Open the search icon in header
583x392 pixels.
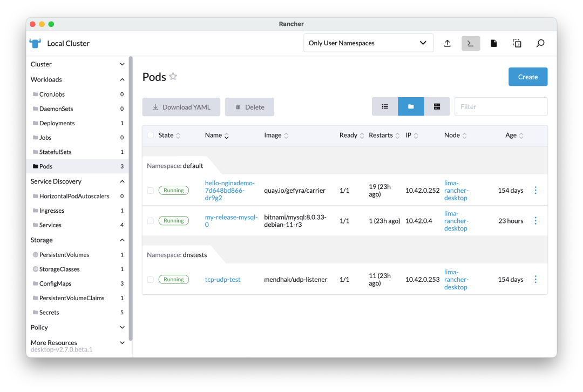coord(540,43)
